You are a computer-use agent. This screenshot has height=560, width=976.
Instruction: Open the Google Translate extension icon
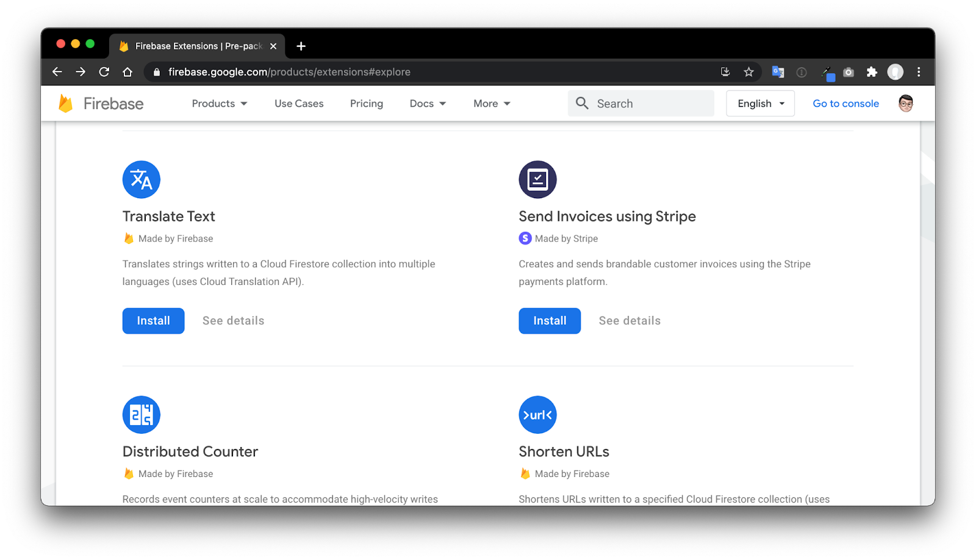pos(778,72)
